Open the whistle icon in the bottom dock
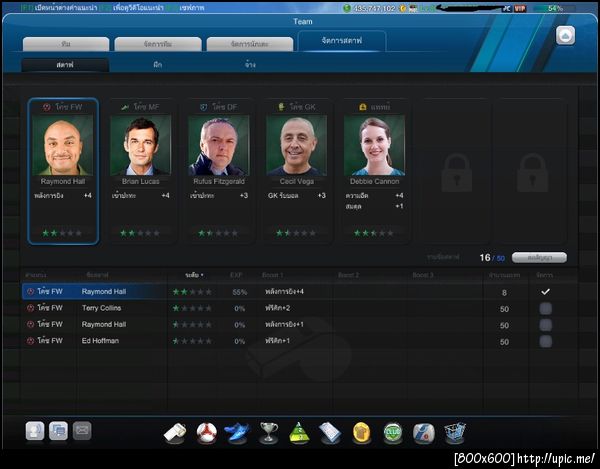Image resolution: width=600 pixels, height=469 pixels. coord(175,433)
